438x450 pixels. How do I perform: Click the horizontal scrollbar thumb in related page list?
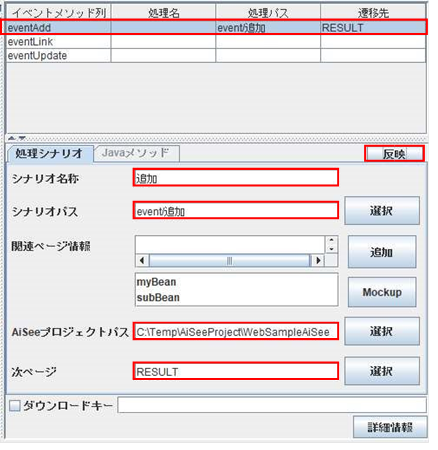point(230,260)
